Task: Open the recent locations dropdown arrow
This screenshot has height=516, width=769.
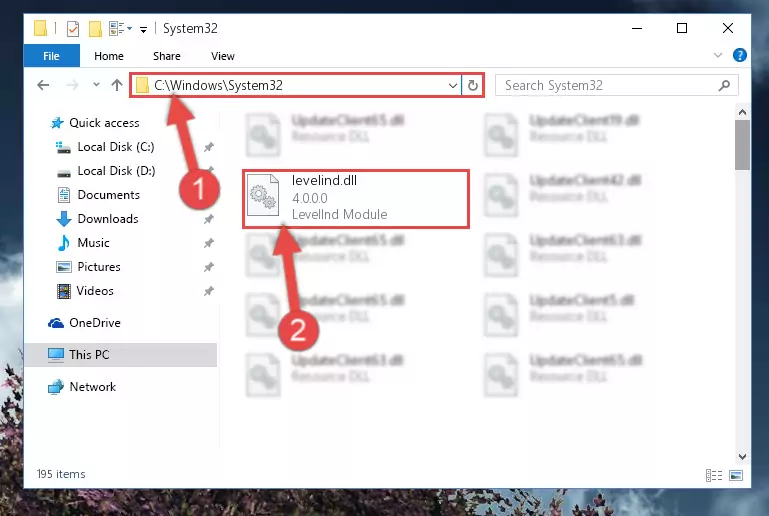Action: [x=96, y=85]
